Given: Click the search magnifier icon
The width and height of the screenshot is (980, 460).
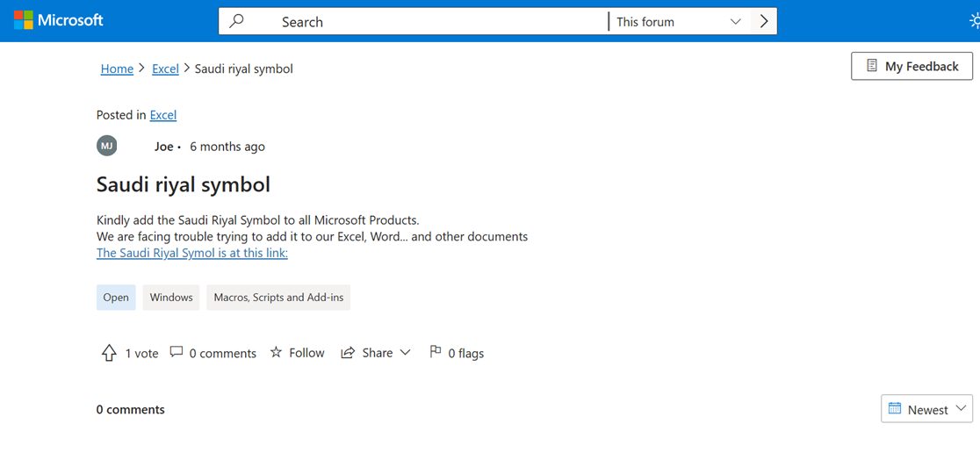Looking at the screenshot, I should (236, 21).
